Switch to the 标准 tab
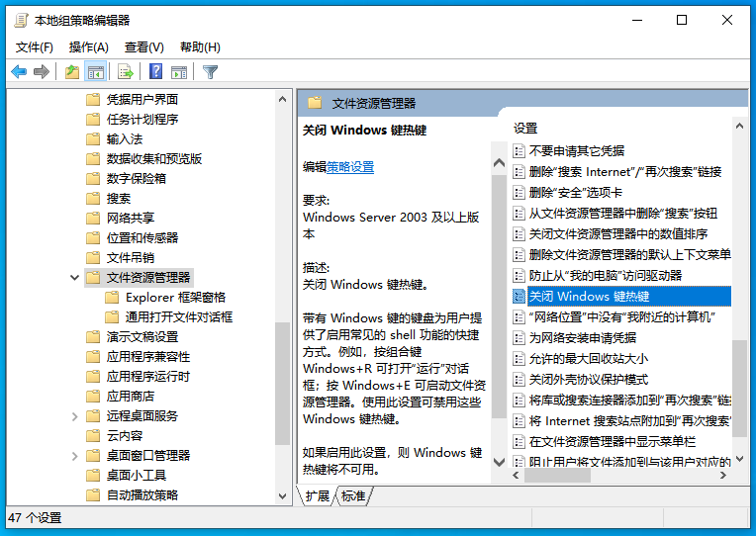756x536 pixels. coord(353,496)
